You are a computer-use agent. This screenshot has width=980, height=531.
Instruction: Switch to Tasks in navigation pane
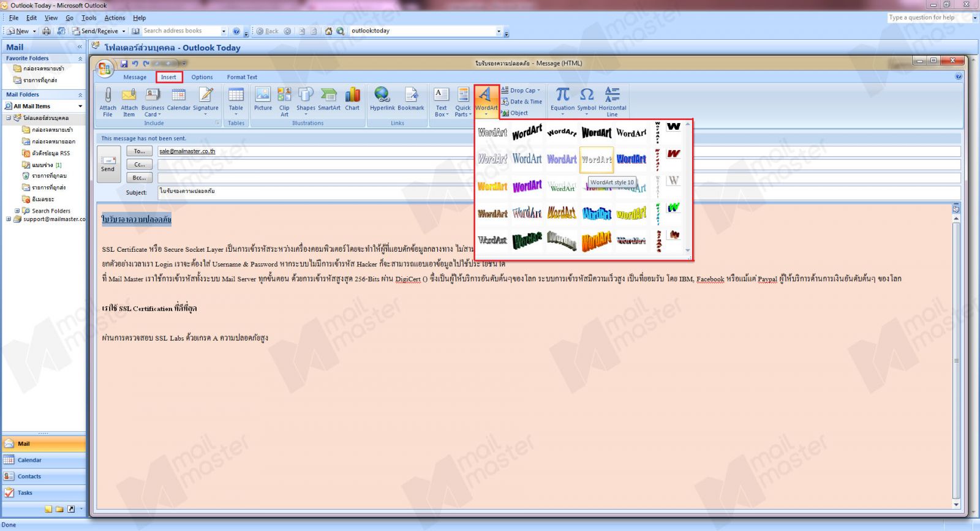click(43, 493)
